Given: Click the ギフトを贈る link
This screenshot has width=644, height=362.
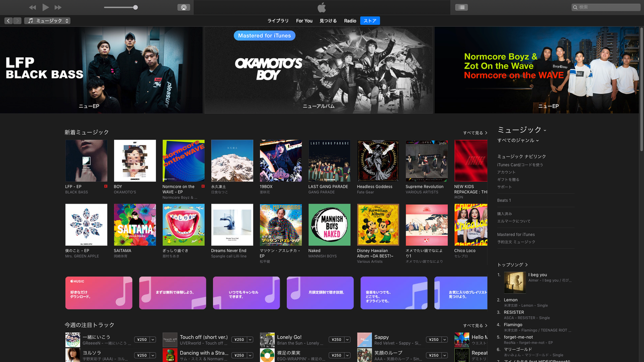Looking at the screenshot, I should (508, 179).
